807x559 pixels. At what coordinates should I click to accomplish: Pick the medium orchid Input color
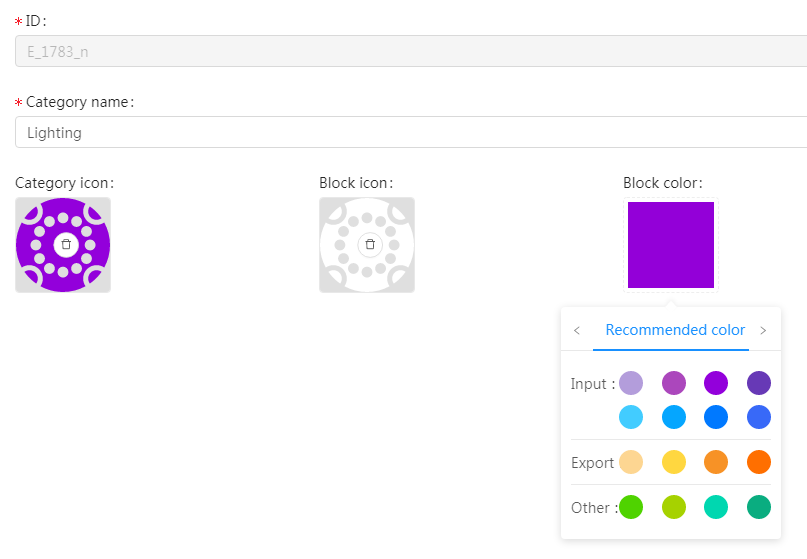point(674,383)
